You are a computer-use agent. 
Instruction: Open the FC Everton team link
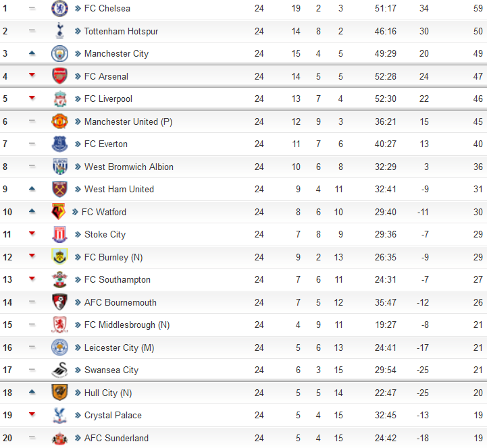pyautogui.click(x=106, y=144)
